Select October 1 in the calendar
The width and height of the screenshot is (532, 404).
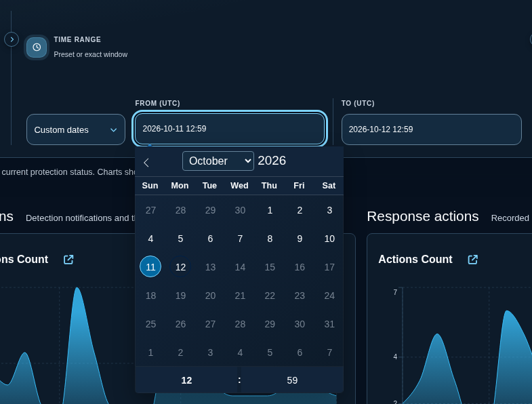pos(270,210)
